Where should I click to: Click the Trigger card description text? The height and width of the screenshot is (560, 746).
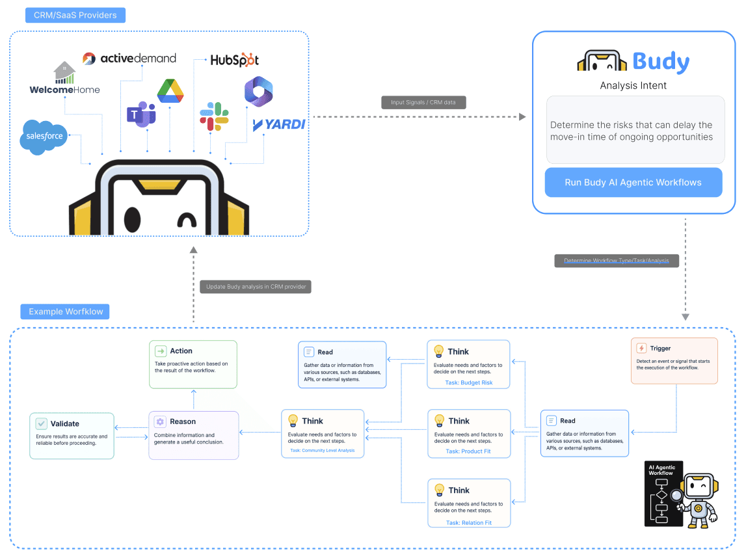tap(673, 364)
